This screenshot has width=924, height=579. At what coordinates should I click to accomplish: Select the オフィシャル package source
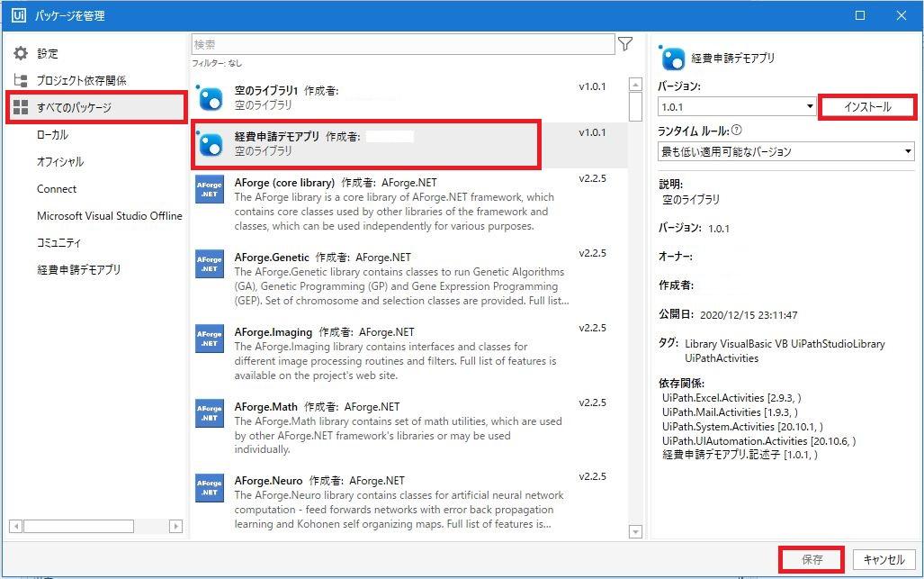60,161
